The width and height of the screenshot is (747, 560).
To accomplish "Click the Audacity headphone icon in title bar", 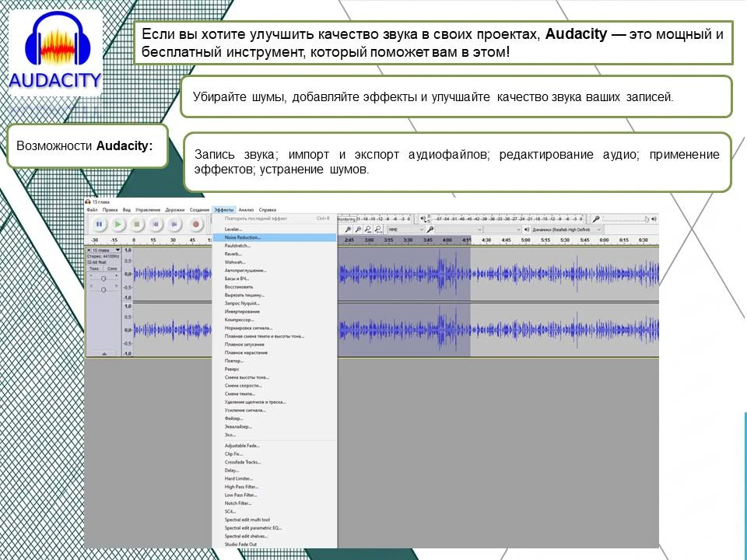I will 88,202.
